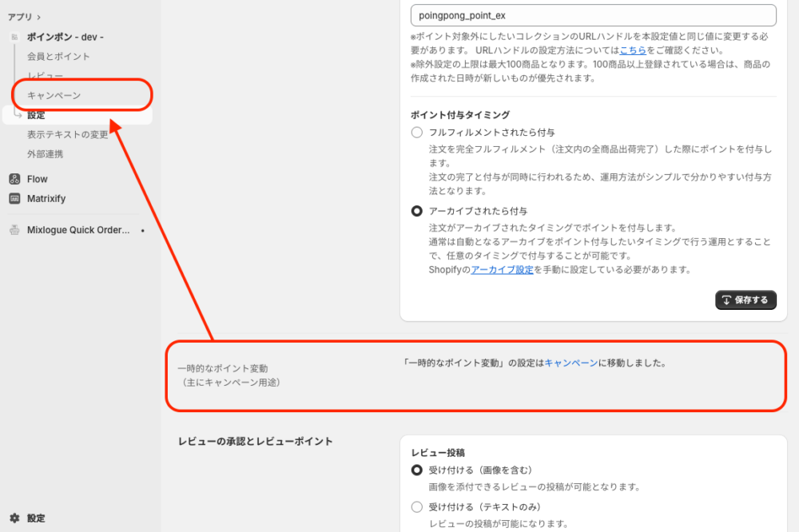
Task: Click the poingpong_point_ex text field
Action: pos(593,15)
